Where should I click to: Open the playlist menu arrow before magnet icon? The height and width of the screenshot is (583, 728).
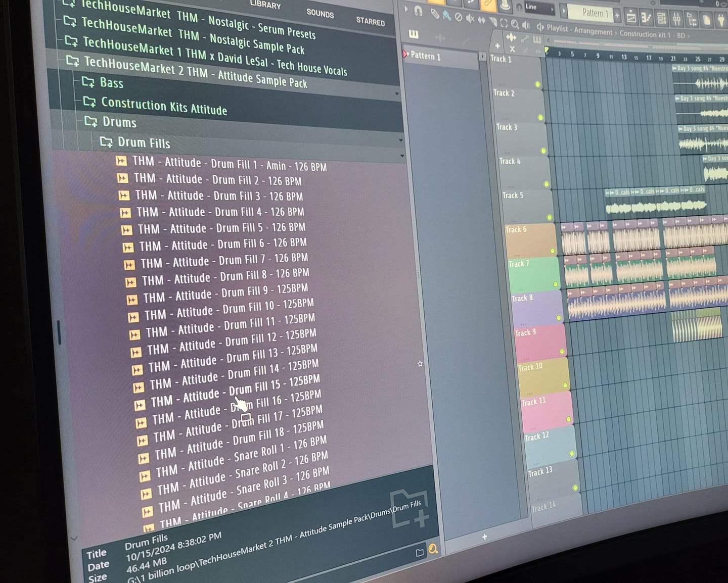pos(406,9)
